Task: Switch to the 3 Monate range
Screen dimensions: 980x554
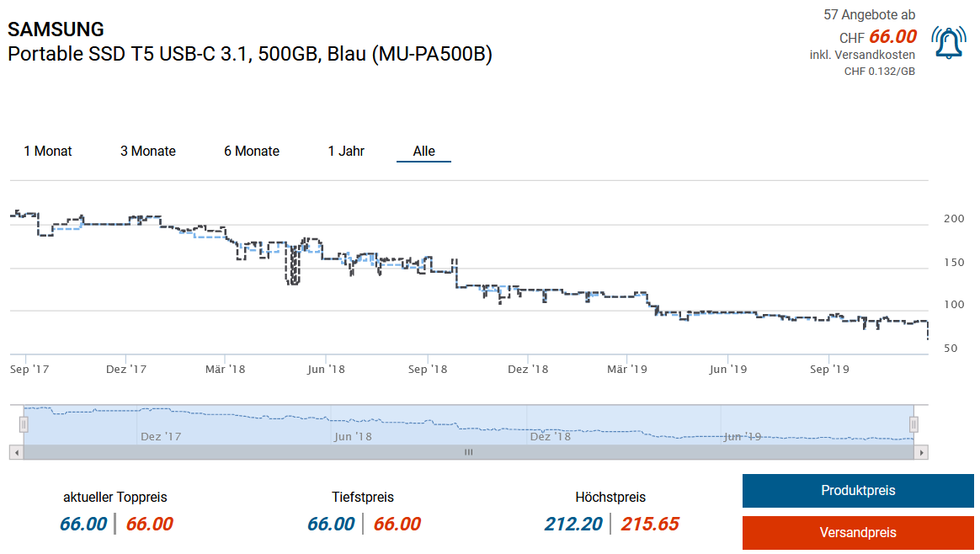Action: coord(148,152)
